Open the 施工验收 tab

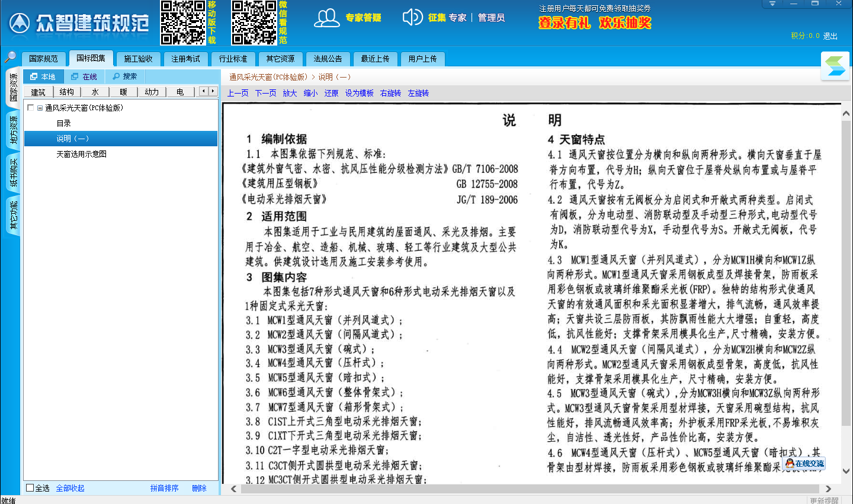tap(138, 59)
